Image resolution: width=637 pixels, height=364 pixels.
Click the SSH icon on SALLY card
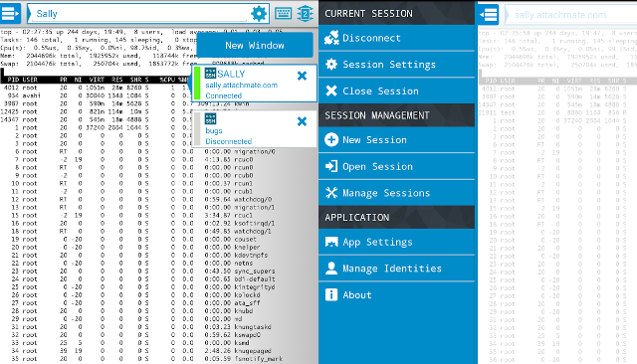pyautogui.click(x=210, y=73)
